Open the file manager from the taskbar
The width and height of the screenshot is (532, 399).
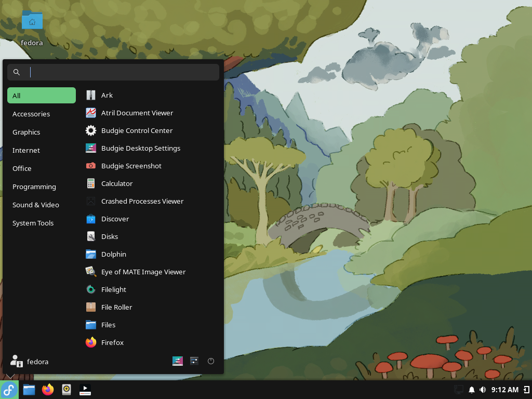pyautogui.click(x=29, y=390)
